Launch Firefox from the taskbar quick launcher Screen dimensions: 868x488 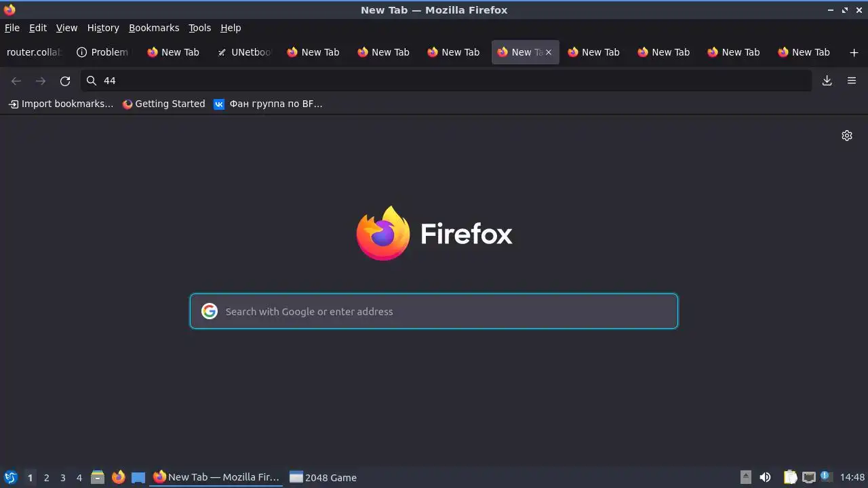(x=118, y=477)
